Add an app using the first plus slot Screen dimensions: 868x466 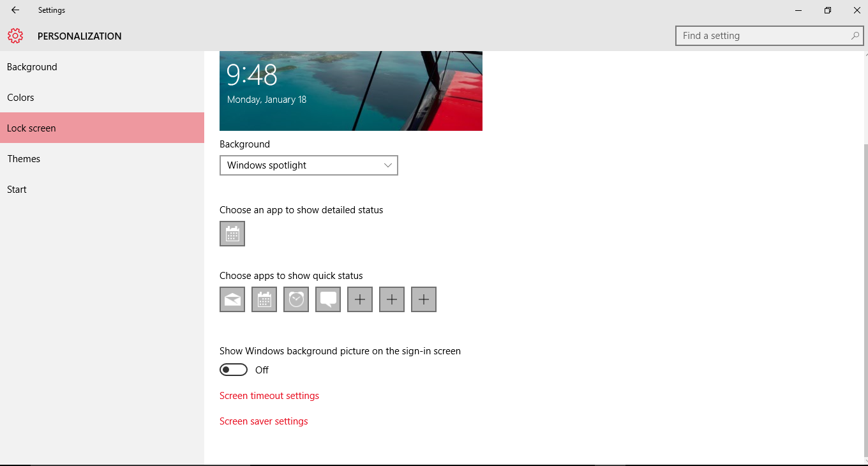tap(360, 299)
